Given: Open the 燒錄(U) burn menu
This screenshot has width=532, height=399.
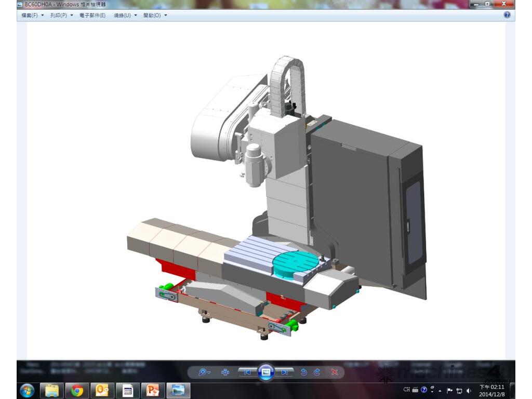Looking at the screenshot, I should 125,16.
